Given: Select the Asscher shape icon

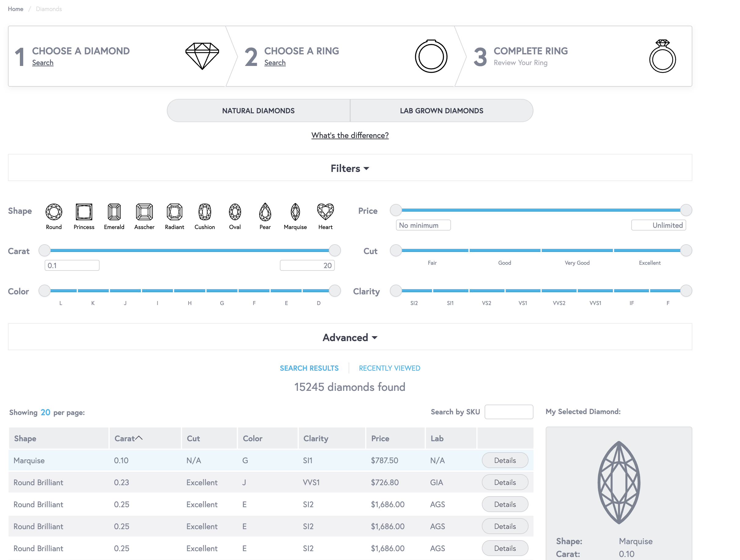Looking at the screenshot, I should (144, 212).
